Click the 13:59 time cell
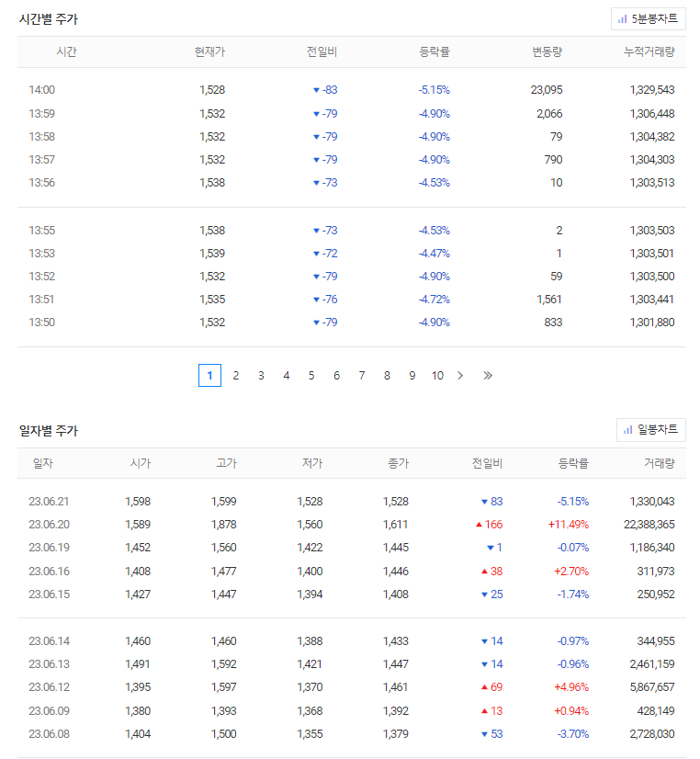Viewport: 700px width, 759px height. point(41,114)
